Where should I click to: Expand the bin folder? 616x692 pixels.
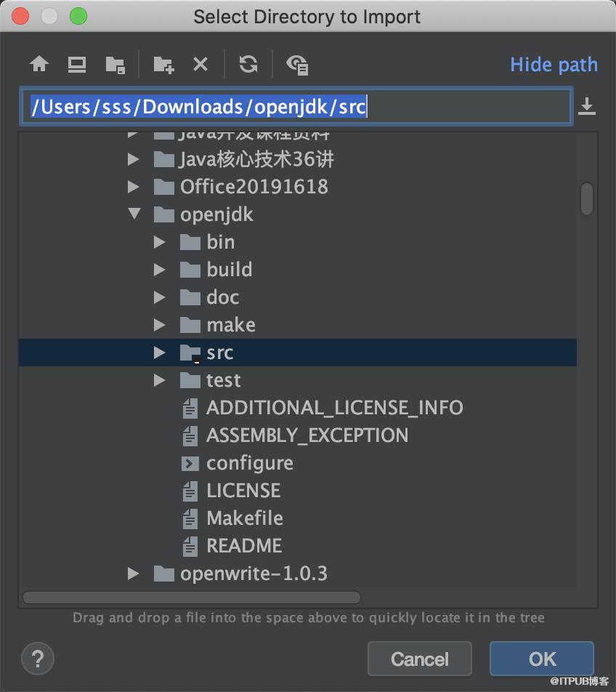pyautogui.click(x=160, y=242)
